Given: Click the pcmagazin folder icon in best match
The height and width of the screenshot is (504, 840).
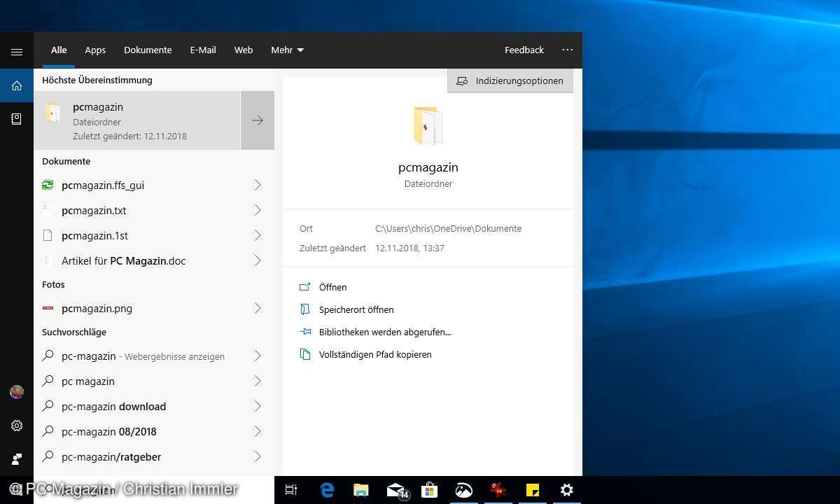Looking at the screenshot, I should (x=53, y=113).
